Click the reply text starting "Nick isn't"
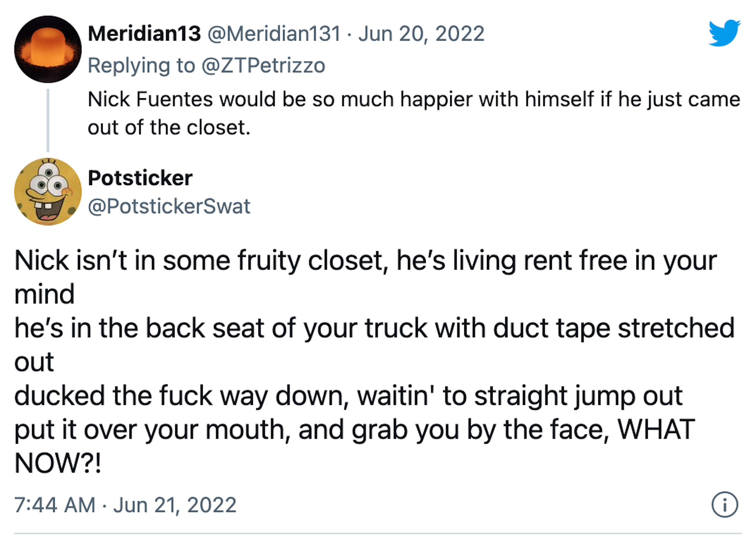756x544 pixels. [x=366, y=261]
